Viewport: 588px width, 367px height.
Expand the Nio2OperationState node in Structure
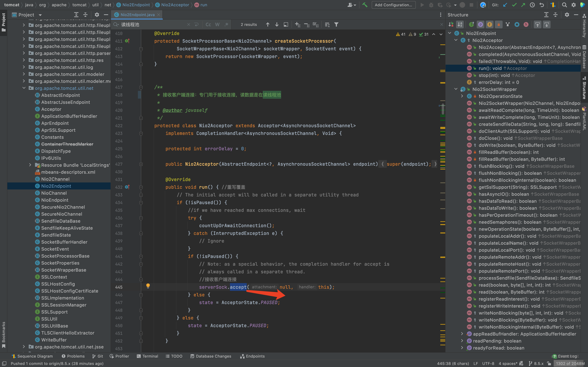tap(462, 96)
